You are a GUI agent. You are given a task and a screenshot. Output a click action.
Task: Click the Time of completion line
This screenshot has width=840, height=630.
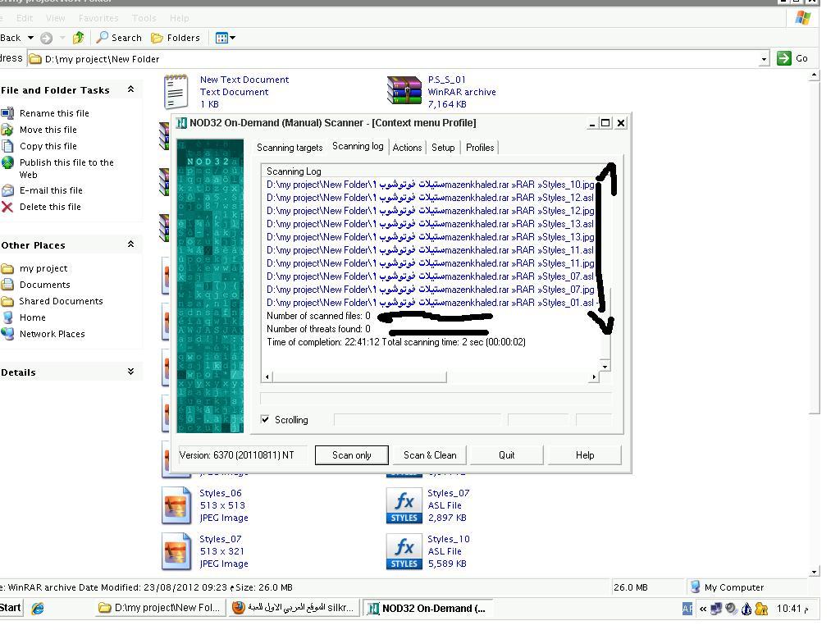(396, 342)
